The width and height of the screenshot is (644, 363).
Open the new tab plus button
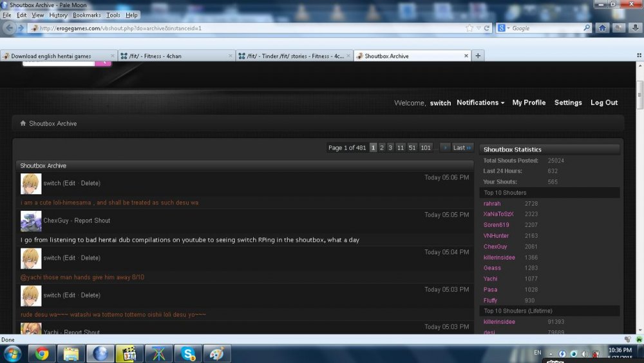pyautogui.click(x=478, y=56)
